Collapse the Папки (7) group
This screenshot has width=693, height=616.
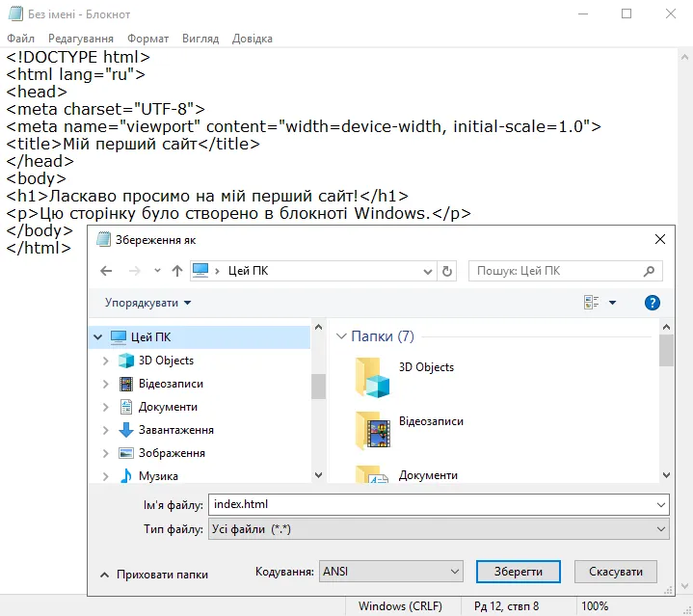(340, 336)
